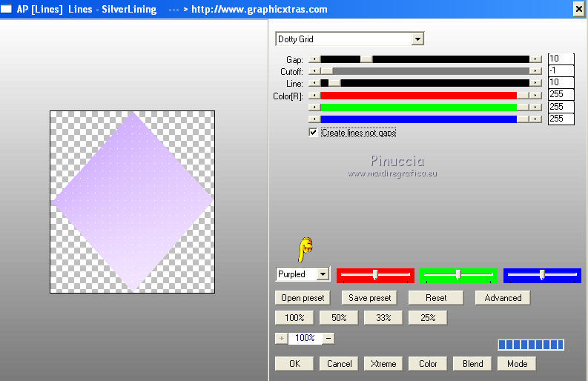The image size is (588, 381).
Task: Set preview zoom to 25%
Action: (428, 318)
